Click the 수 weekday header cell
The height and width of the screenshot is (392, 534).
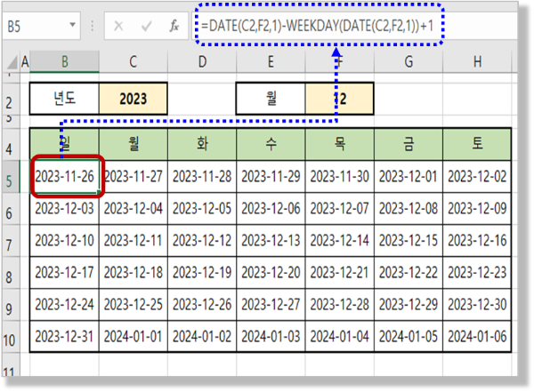(x=271, y=144)
